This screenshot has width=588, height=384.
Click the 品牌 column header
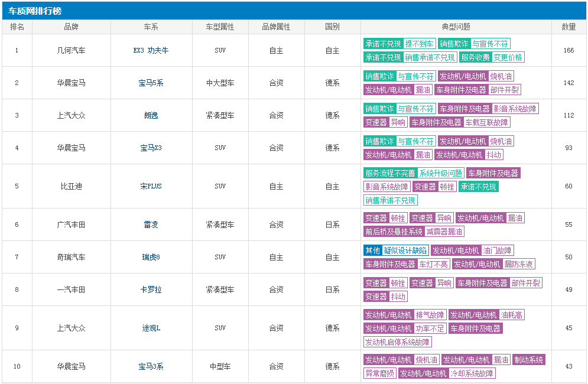click(72, 27)
